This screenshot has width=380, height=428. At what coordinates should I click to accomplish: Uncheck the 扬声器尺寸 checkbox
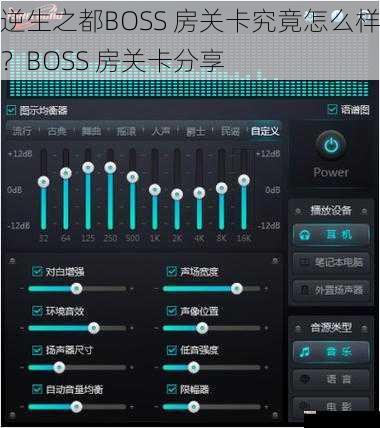coord(37,350)
